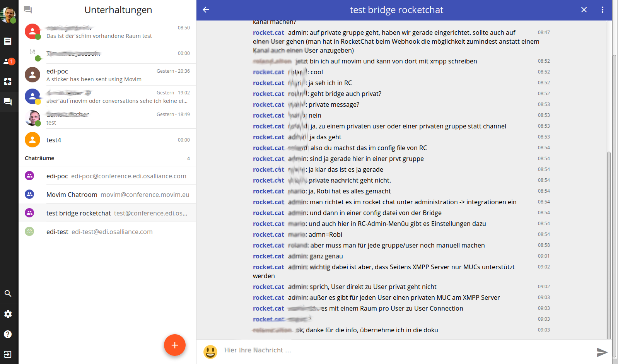Viewport: 618px width, 364px height.
Task: Open the edi-poc conversation with sticker message
Action: [108, 75]
